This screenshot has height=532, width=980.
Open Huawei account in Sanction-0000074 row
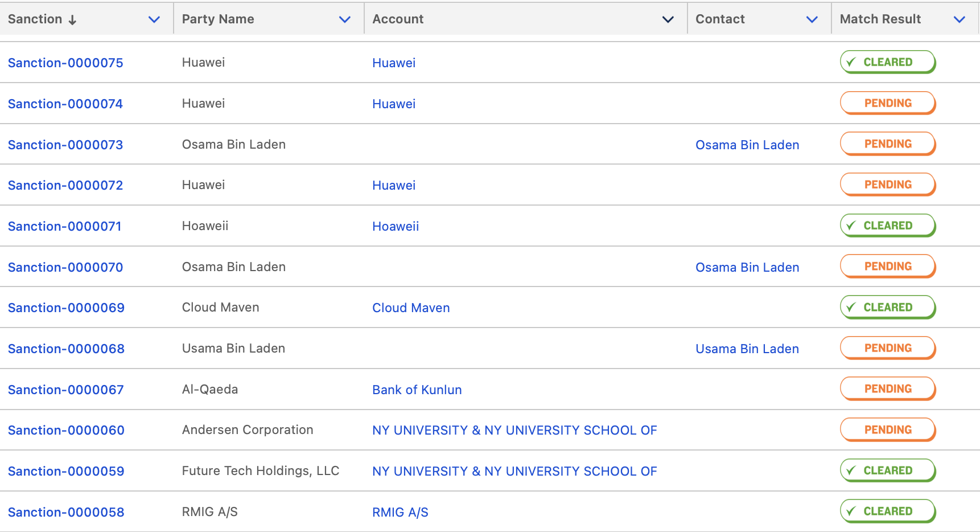(394, 104)
